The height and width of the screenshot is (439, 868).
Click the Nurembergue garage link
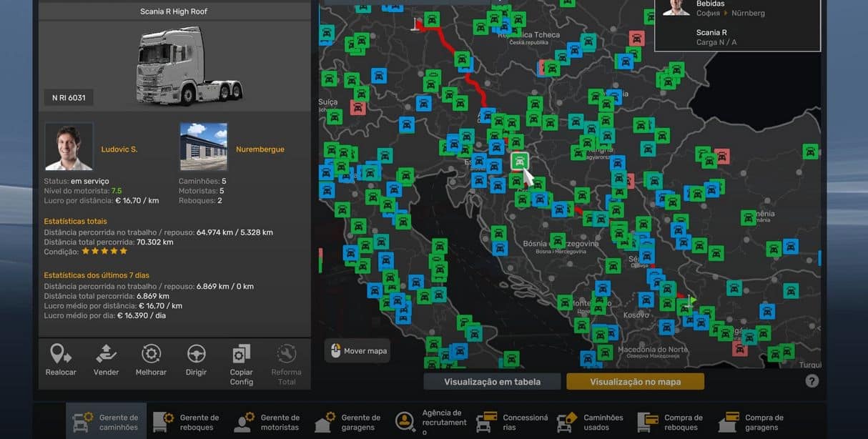coord(260,149)
